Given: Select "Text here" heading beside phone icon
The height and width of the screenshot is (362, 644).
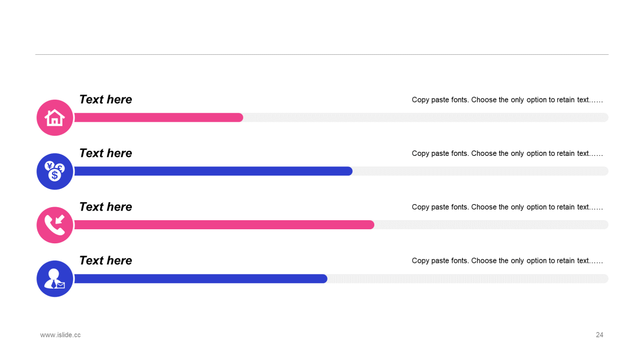Looking at the screenshot, I should point(106,207).
